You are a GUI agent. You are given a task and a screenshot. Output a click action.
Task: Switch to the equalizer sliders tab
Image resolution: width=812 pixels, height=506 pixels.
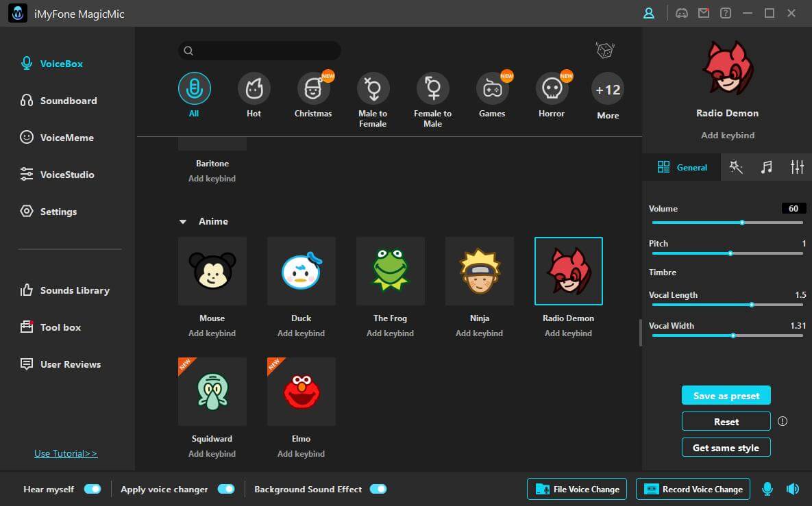[x=797, y=166]
